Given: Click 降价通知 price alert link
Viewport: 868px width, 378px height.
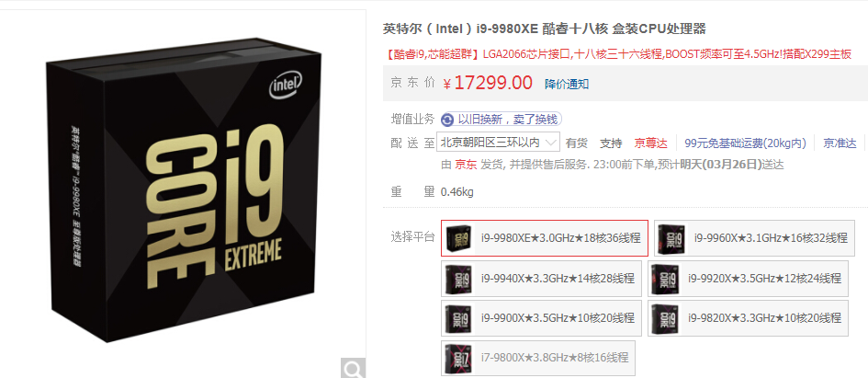Looking at the screenshot, I should (567, 85).
